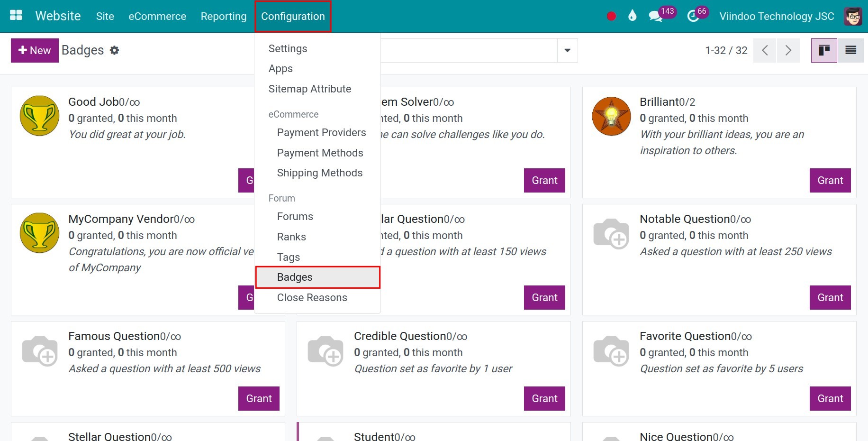Click Notable Question placeholder camera image
Image resolution: width=868 pixels, height=441 pixels.
[x=611, y=233]
